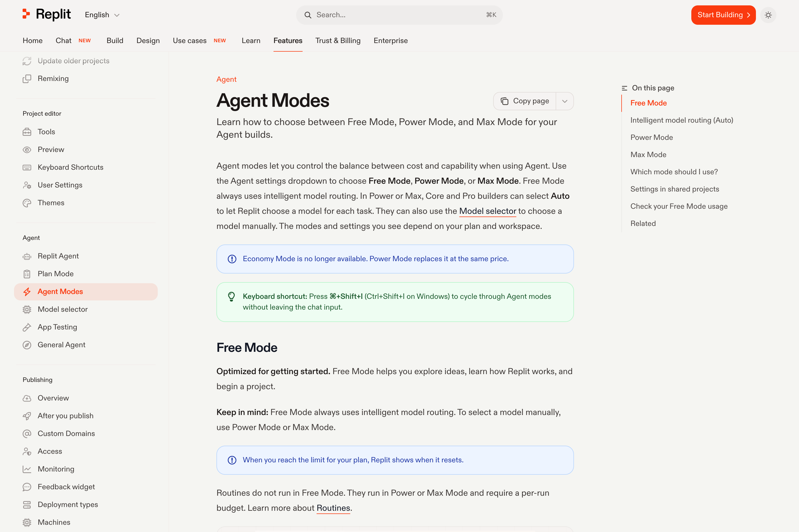Open Update older projects in sidebar
This screenshot has width=799, height=532.
click(73, 61)
